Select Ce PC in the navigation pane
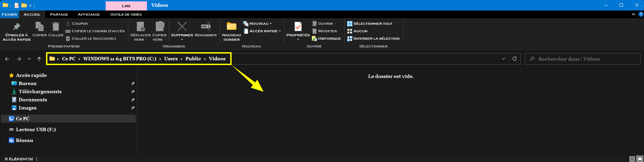644x162 pixels. pyautogui.click(x=68, y=119)
